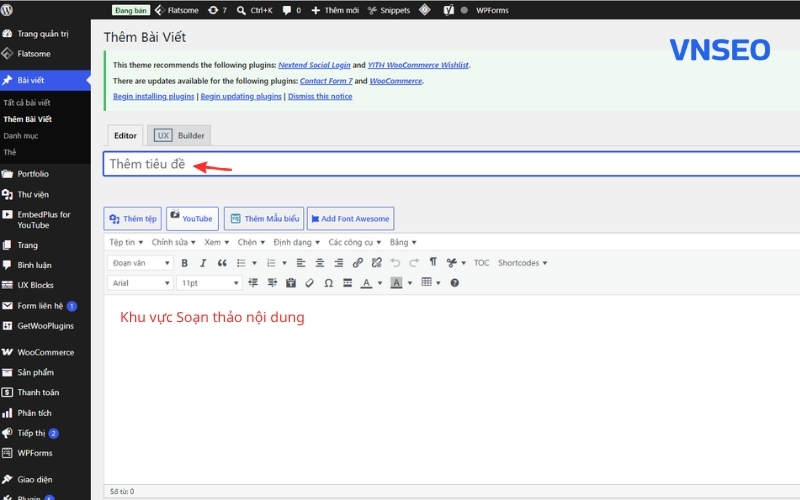Click the Snippets scissors icon in editor toolbar
Screen dimensions: 800x500
tap(452, 263)
